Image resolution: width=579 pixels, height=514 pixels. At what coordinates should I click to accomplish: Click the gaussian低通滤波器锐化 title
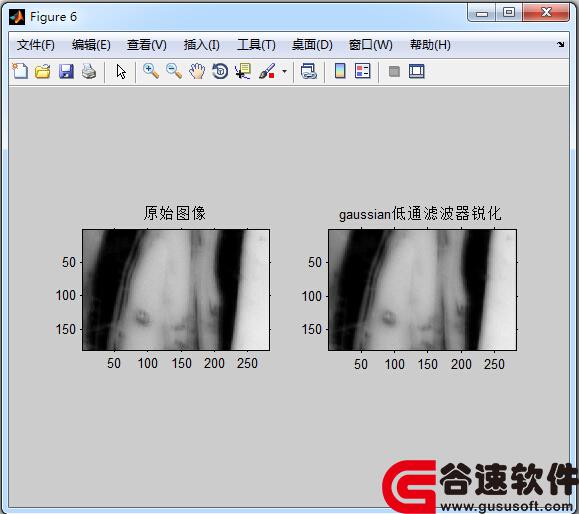[x=420, y=214]
